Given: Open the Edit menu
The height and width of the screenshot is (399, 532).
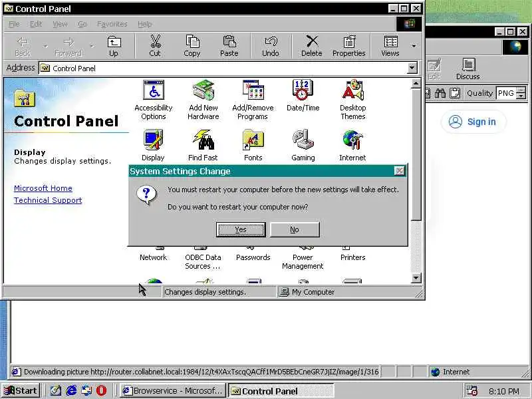Looking at the screenshot, I should click(x=36, y=24).
